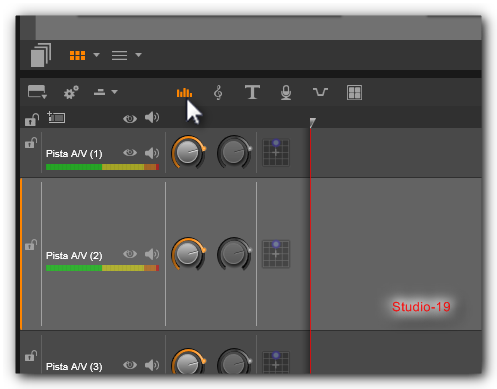Toggle visibility of Pista A/V (1)

[x=130, y=153]
